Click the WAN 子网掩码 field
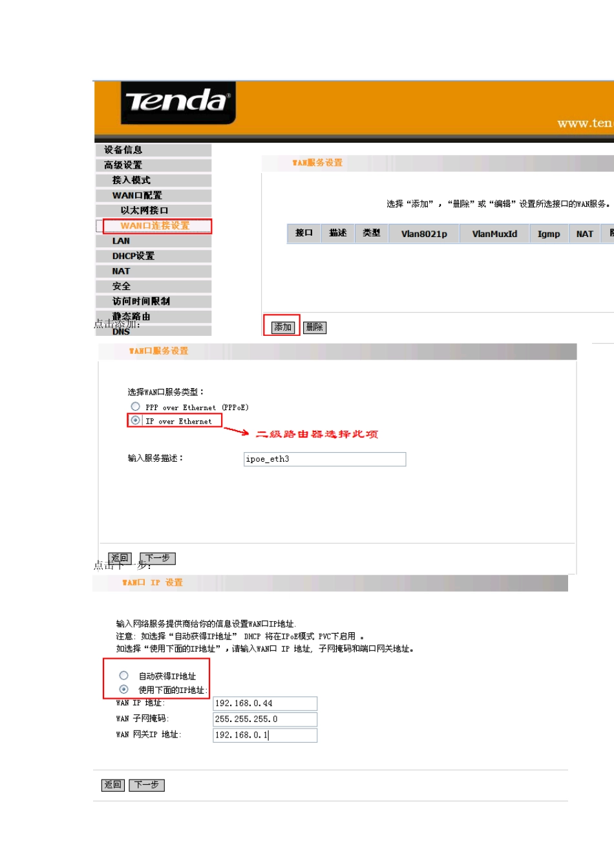The width and height of the screenshot is (614, 868). 265,719
